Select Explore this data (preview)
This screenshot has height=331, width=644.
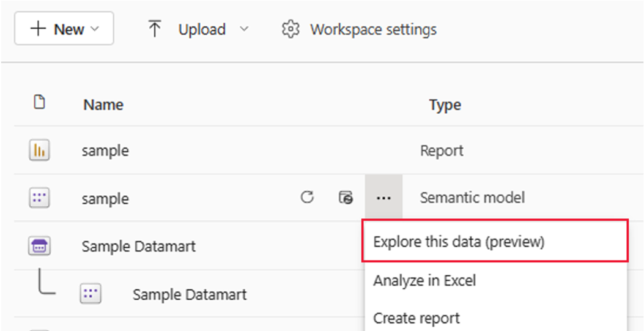[458, 242]
